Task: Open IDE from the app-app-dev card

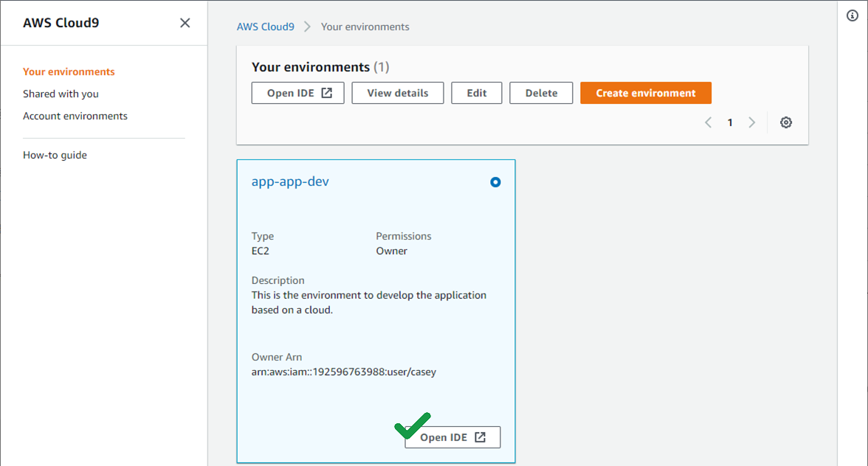Action: [x=453, y=437]
